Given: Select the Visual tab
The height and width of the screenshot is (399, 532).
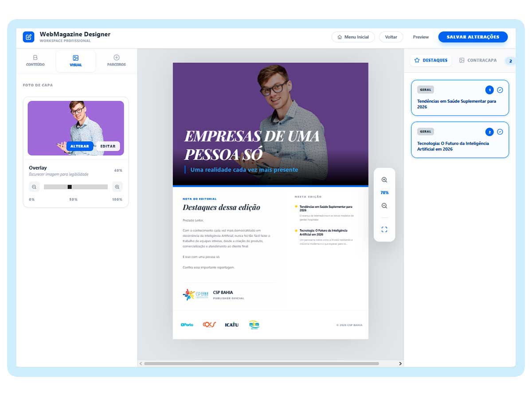Looking at the screenshot, I should (x=76, y=61).
